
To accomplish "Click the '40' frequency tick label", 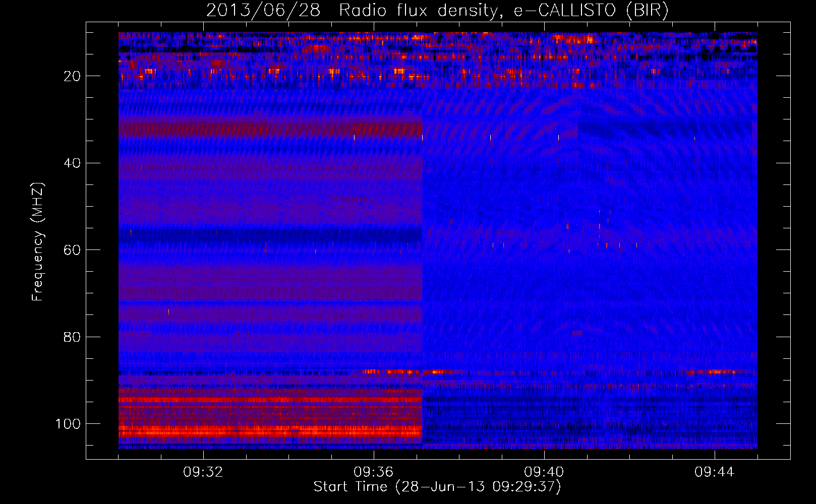I will 73,163.
